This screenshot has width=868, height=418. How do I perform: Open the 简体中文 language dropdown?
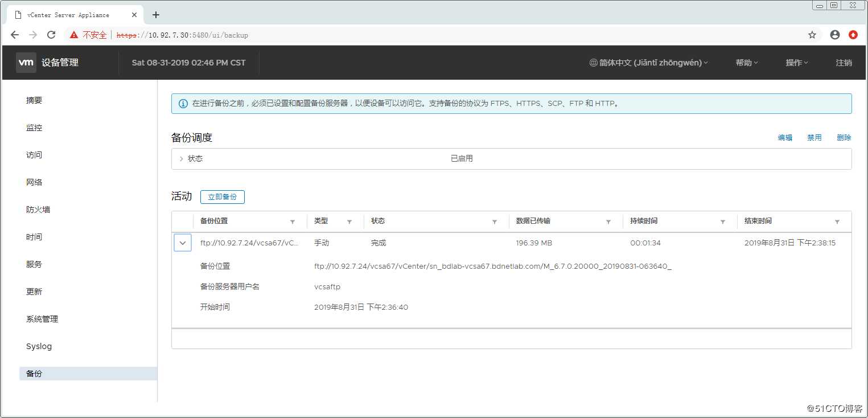click(x=649, y=63)
